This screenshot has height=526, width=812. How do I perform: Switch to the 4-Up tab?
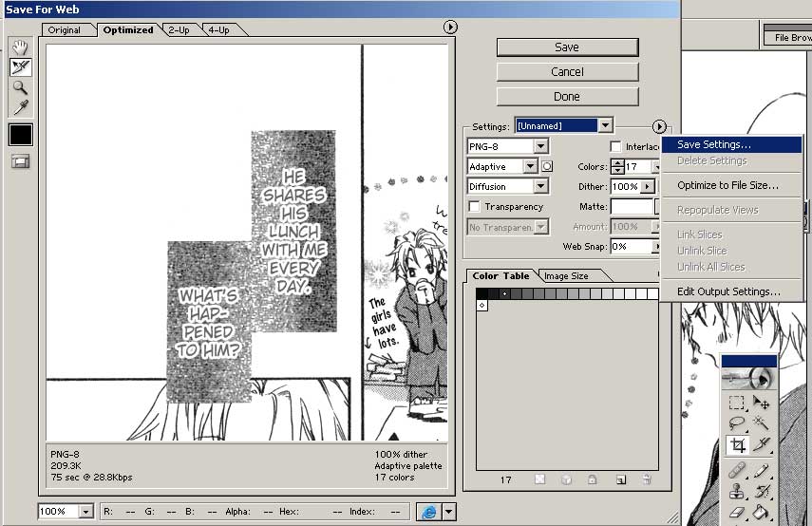(x=219, y=30)
